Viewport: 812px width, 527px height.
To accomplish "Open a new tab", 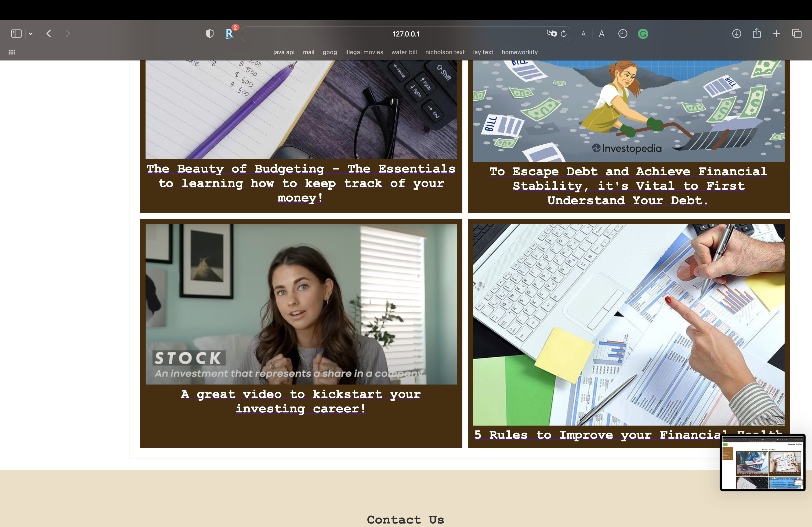I will (x=777, y=33).
